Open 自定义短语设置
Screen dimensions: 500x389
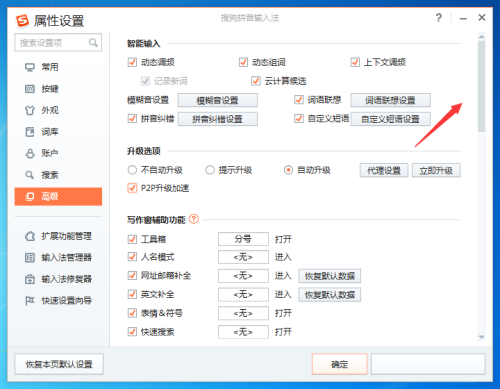(390, 119)
